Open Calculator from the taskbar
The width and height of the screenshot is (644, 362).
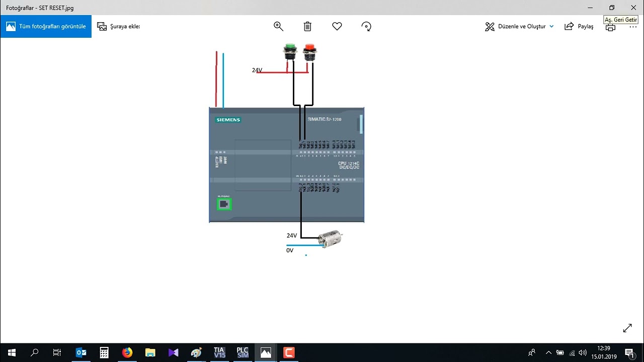coord(104,352)
